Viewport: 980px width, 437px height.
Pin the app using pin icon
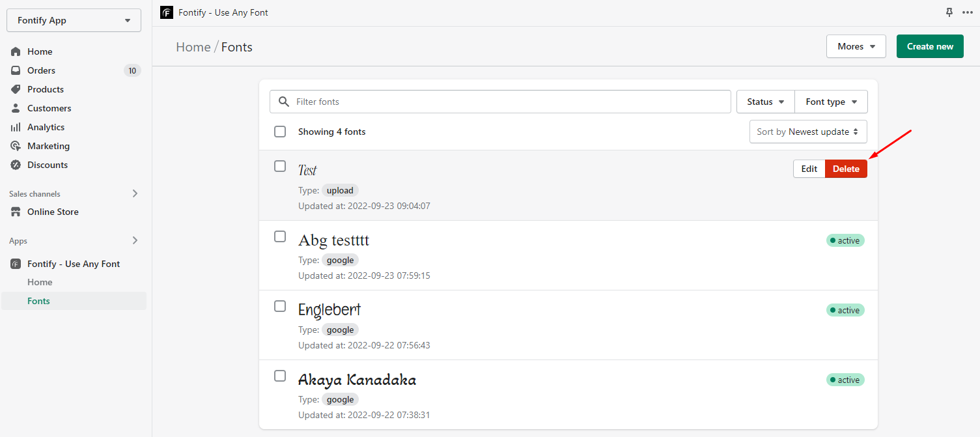coord(949,12)
